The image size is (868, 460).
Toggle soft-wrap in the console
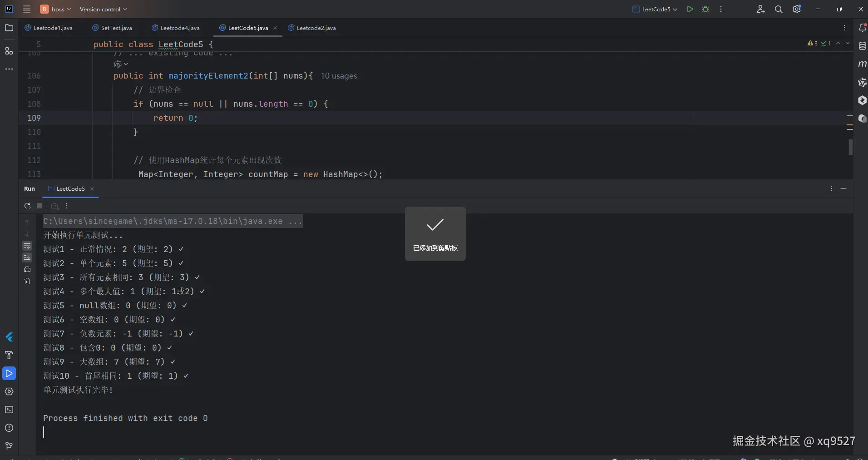(27, 246)
